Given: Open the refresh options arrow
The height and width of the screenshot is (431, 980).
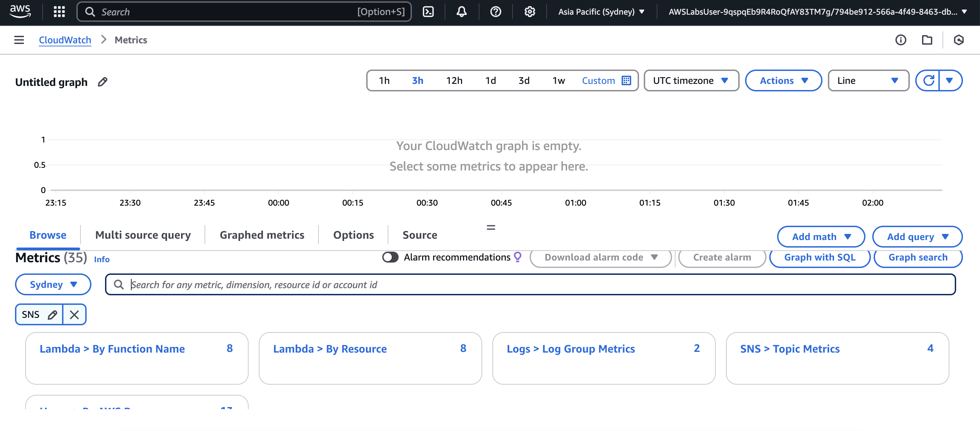Looking at the screenshot, I should [x=950, y=81].
